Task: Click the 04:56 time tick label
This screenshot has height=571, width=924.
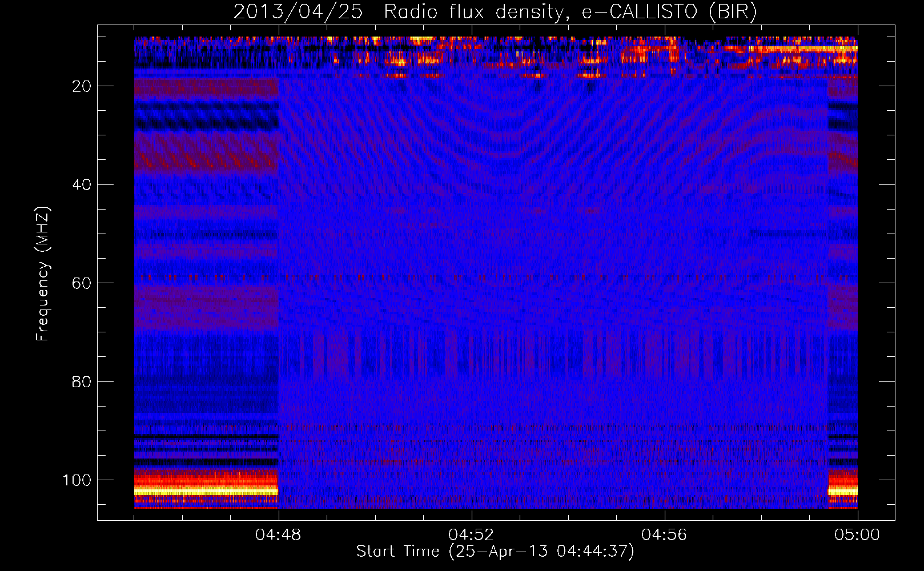Action: (664, 535)
